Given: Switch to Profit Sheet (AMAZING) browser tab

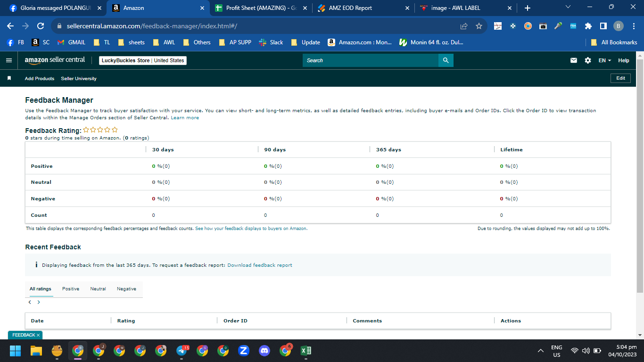Looking at the screenshot, I should pyautogui.click(x=261, y=8).
